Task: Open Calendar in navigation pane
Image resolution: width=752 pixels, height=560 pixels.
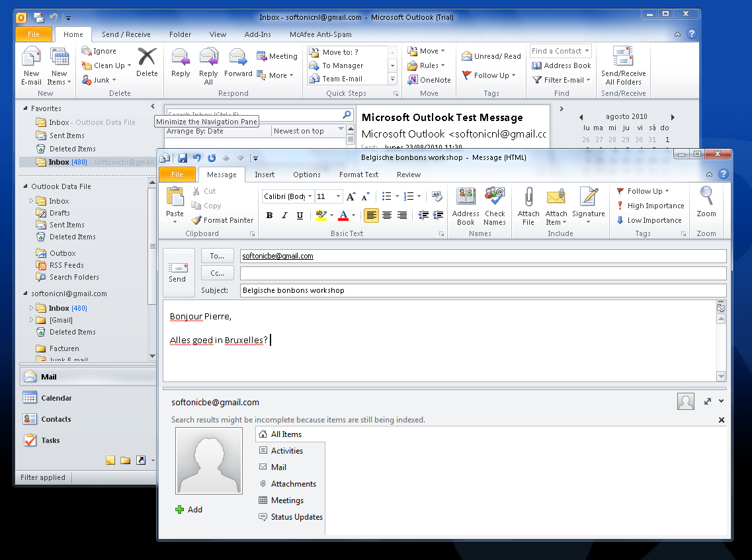Action: (x=88, y=398)
